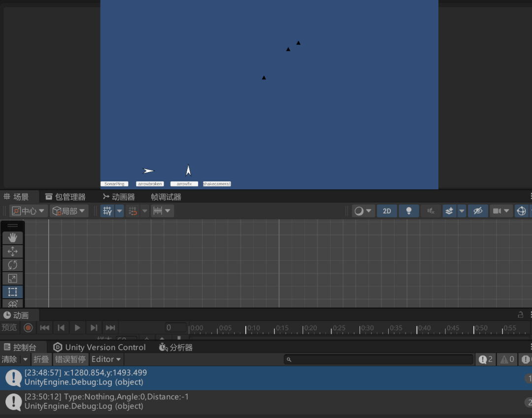Select the Rect tool
This screenshot has width=532, height=418.
12,292
